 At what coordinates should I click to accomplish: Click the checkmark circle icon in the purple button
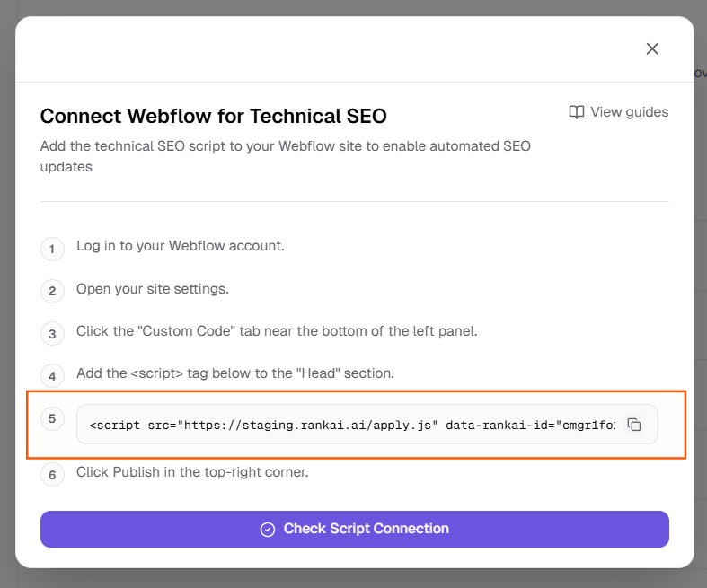268,530
